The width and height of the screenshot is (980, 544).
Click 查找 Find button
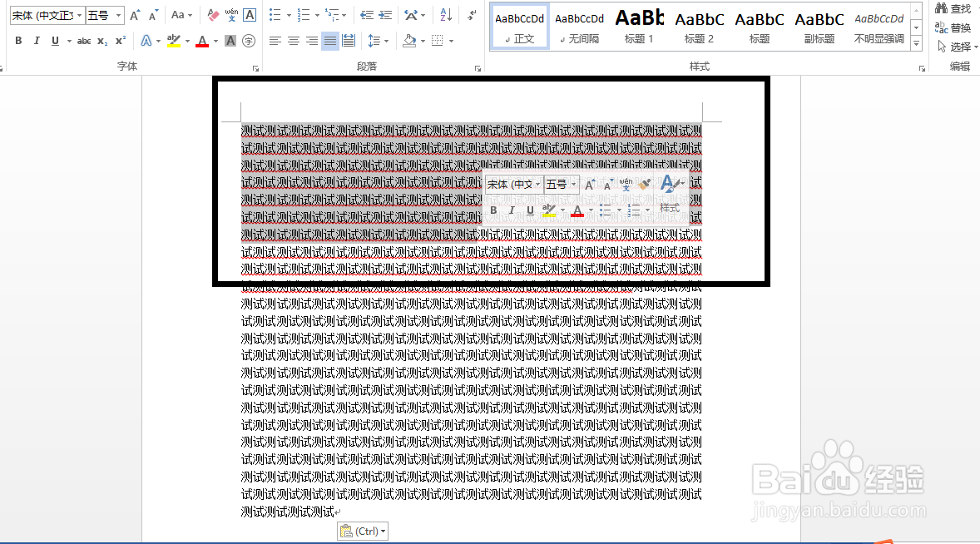(953, 9)
